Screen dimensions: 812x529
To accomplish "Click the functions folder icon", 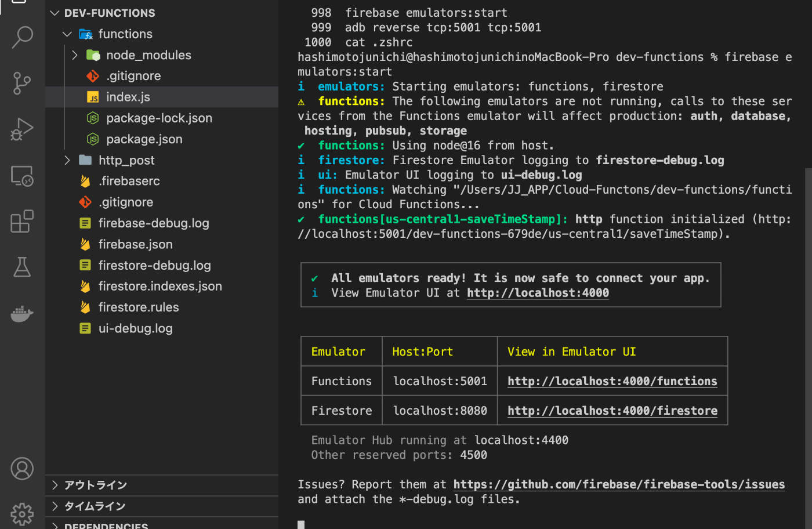I will point(86,34).
